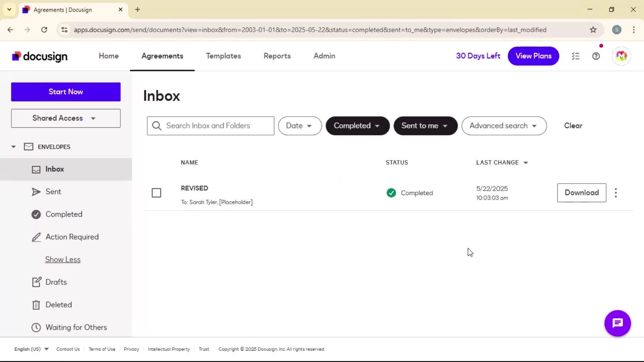Open the chat support bubble
The height and width of the screenshot is (362, 644).
pos(618,323)
